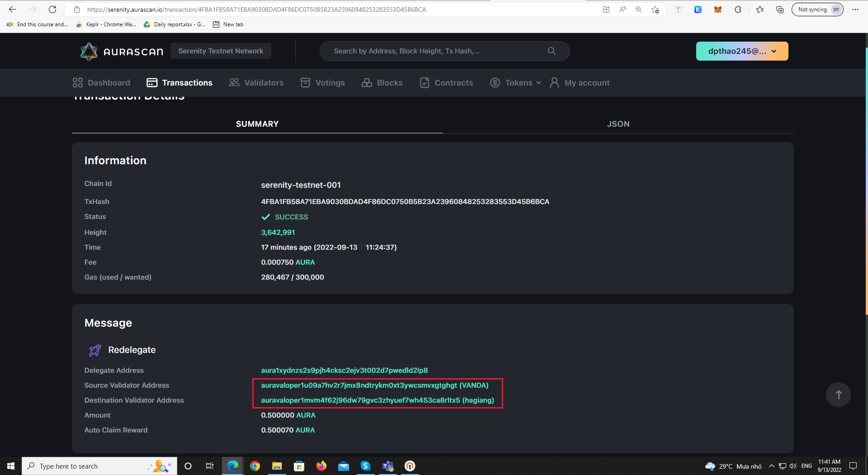Screen dimensions: 868x475
Task: Open the Keplr wallet extension
Action: tap(698, 9)
